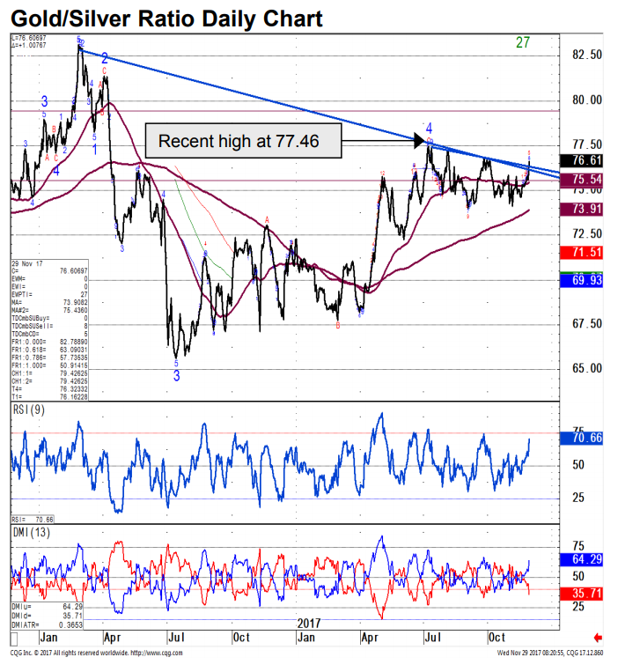This screenshot has height=672, width=618.
Task: Click the DMId= 35.71 readout
Action: coord(48,616)
